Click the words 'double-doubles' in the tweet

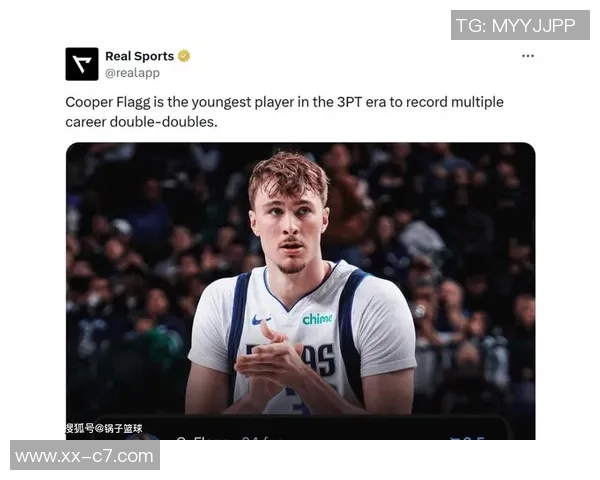[x=163, y=122]
